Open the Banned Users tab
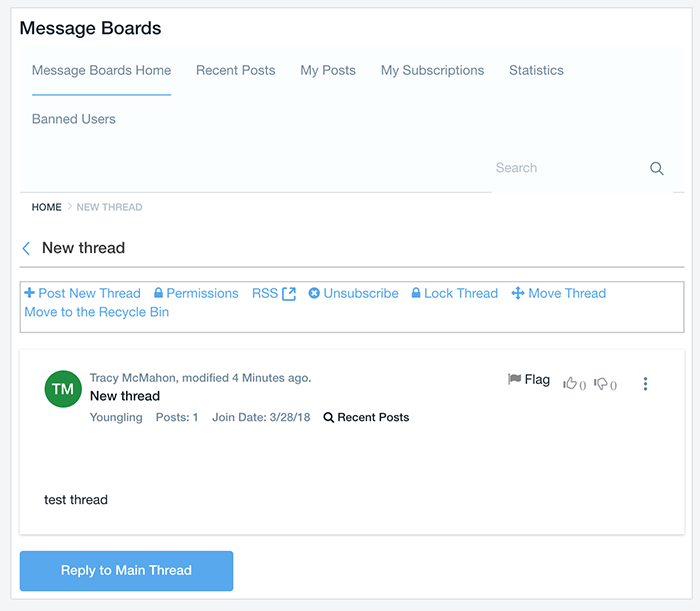Image resolution: width=700 pixels, height=611 pixels. click(74, 119)
